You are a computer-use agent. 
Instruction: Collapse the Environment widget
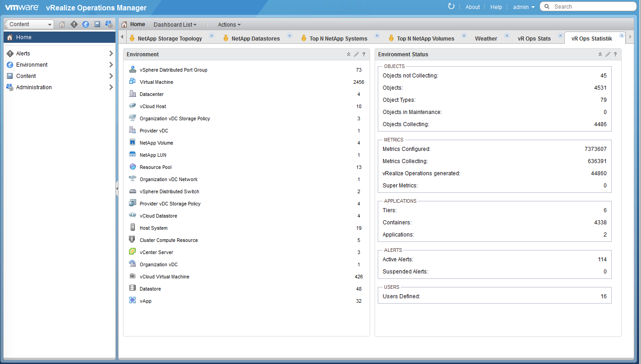coord(348,55)
